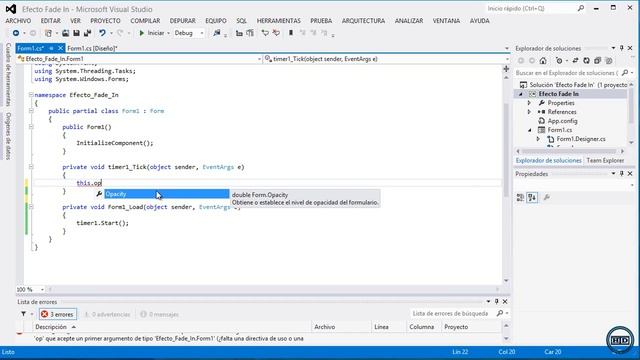Expand the Properties node in Solution Explorer

tap(529, 103)
